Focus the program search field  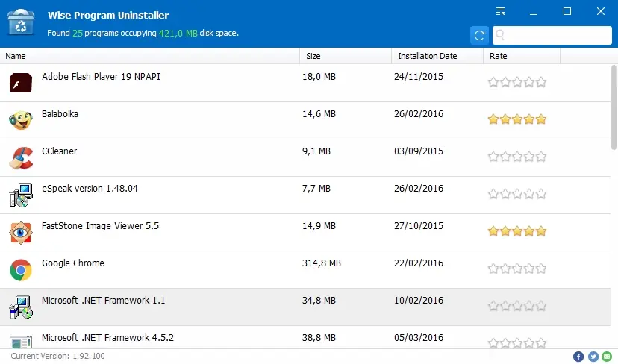point(552,36)
